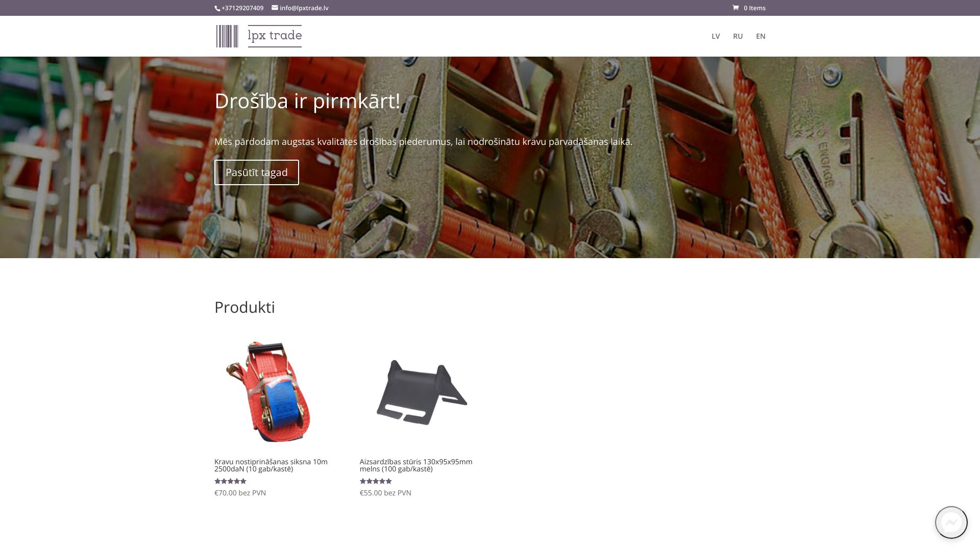The image size is (980, 551).
Task: Click star rating under ratchet strap product
Action: click(x=230, y=481)
